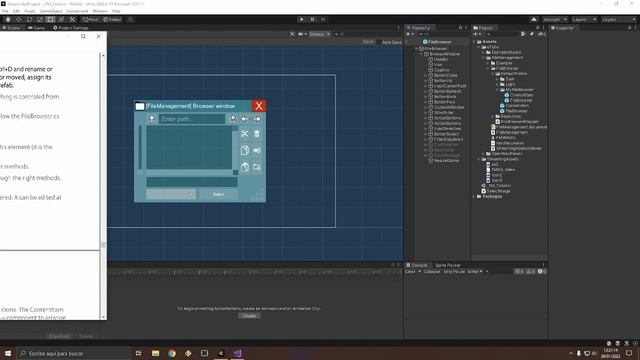
Task: Select the Hand tool in Unity toolbar
Action: coord(8,19)
